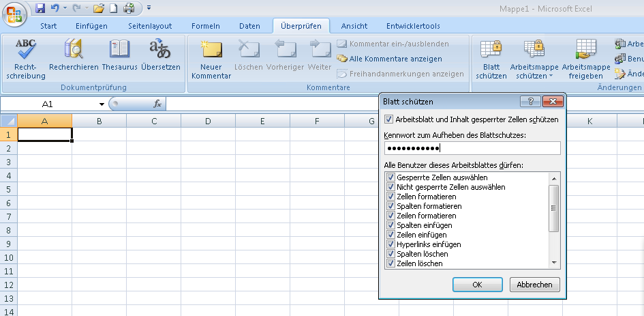Open the name box dropdown arrow
The height and width of the screenshot is (316, 644).
(102, 104)
